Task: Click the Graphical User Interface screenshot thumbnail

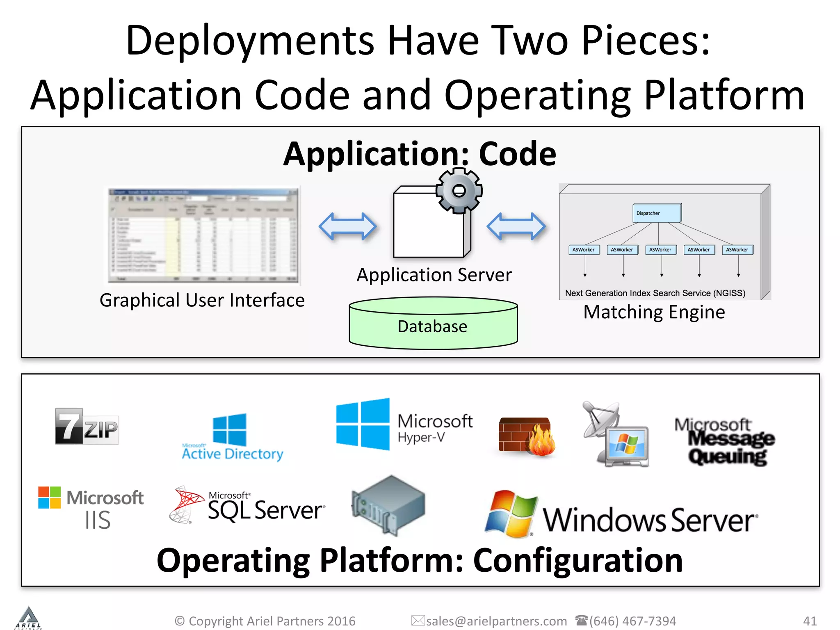Action: 203,236
